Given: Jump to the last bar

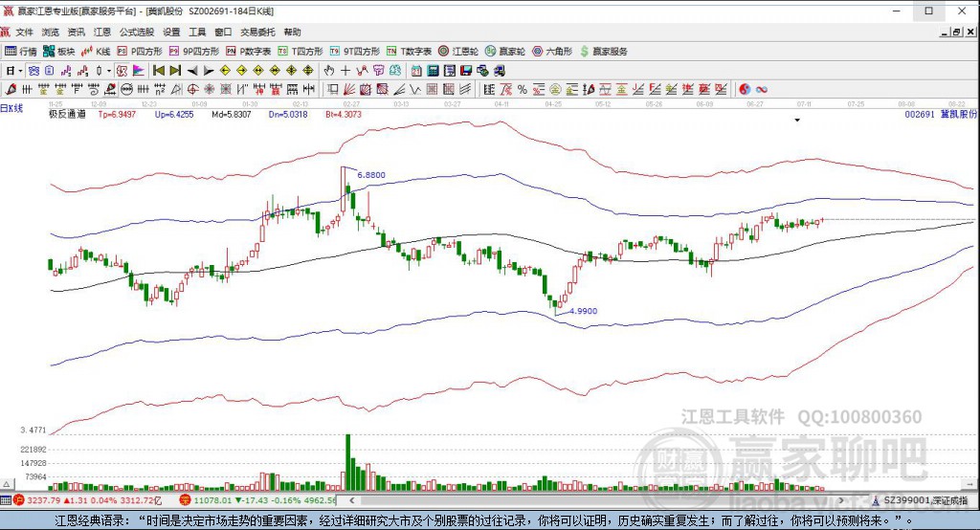Looking at the screenshot, I should 175,71.
